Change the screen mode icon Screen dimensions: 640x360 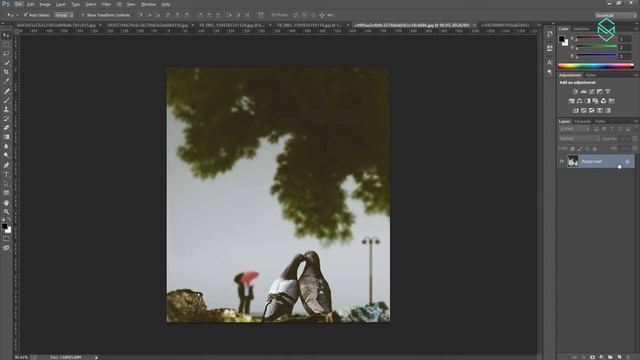6,248
